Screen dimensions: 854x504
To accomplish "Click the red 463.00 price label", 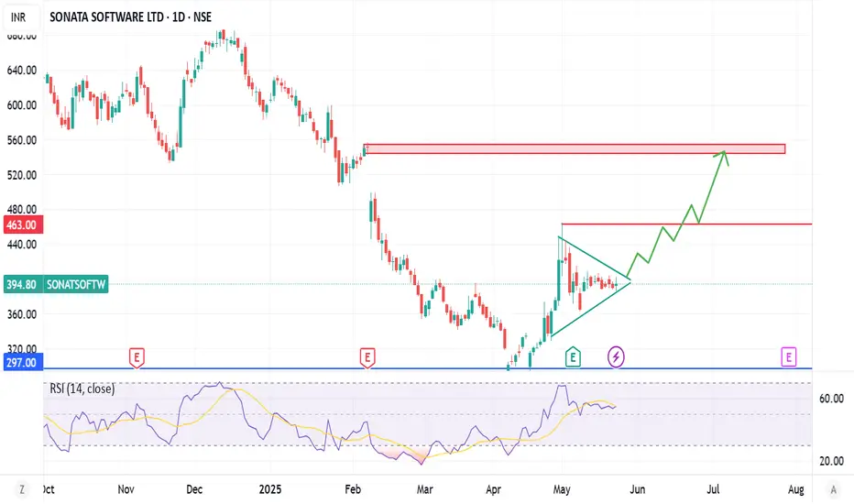I will (x=23, y=225).
